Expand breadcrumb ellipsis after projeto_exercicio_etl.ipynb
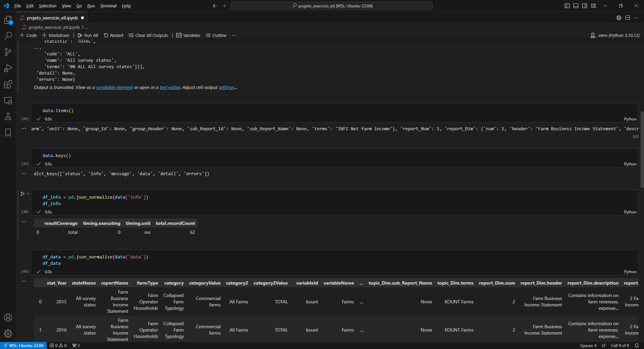The width and height of the screenshot is (644, 349). coord(87,28)
